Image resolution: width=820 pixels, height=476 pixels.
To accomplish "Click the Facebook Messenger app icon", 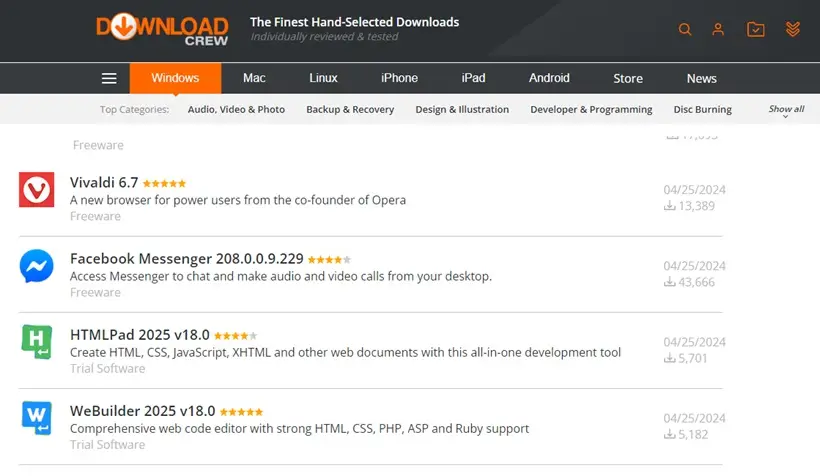I will 37,266.
